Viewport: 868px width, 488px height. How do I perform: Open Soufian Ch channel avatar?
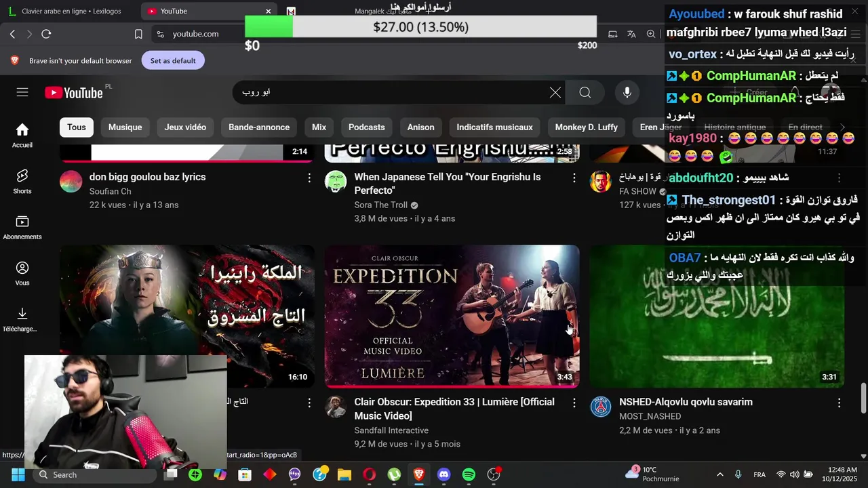71,182
